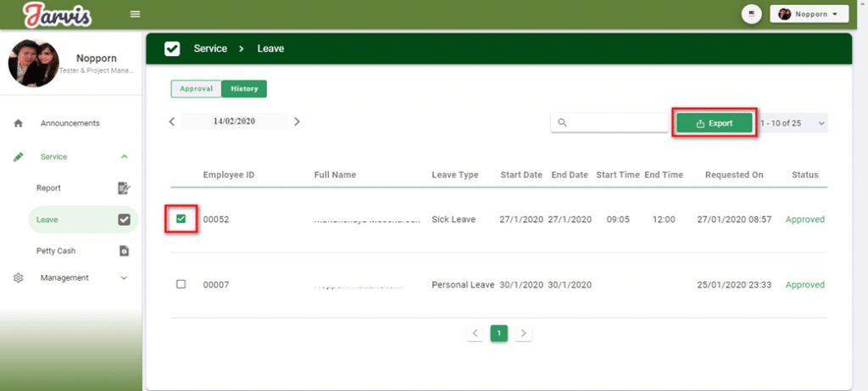Click the Petty Cash icon

click(x=124, y=251)
